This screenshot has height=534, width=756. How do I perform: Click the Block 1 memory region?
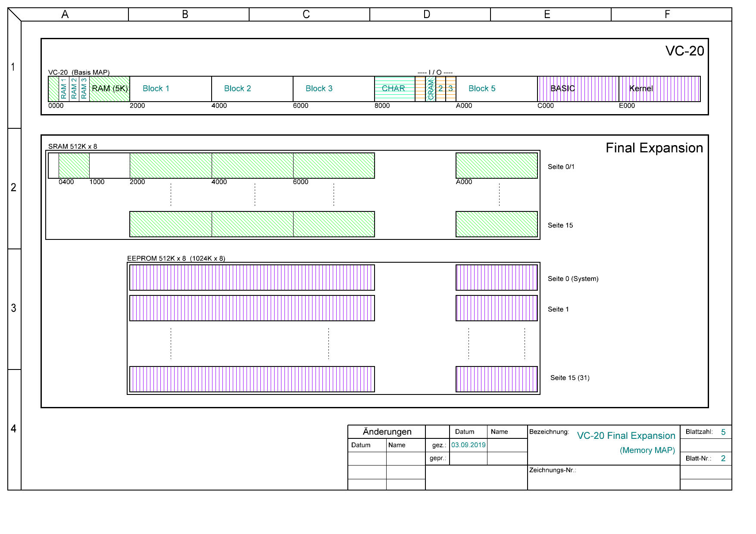[x=156, y=89]
